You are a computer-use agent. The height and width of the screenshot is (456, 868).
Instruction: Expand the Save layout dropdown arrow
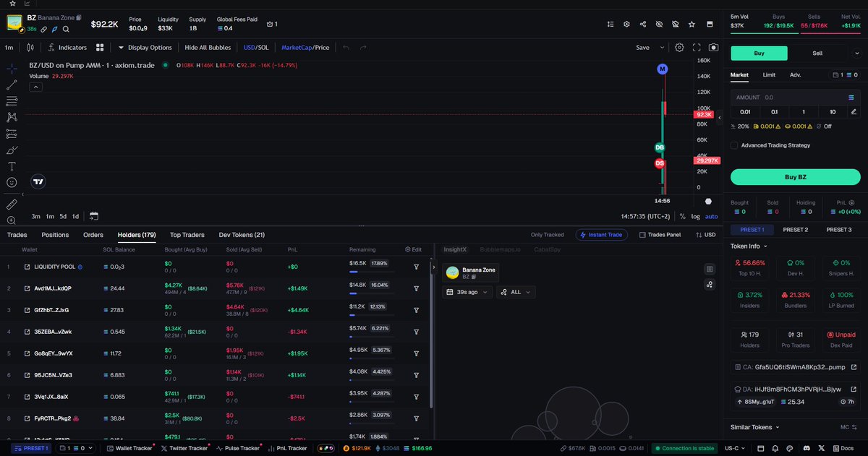(x=662, y=48)
